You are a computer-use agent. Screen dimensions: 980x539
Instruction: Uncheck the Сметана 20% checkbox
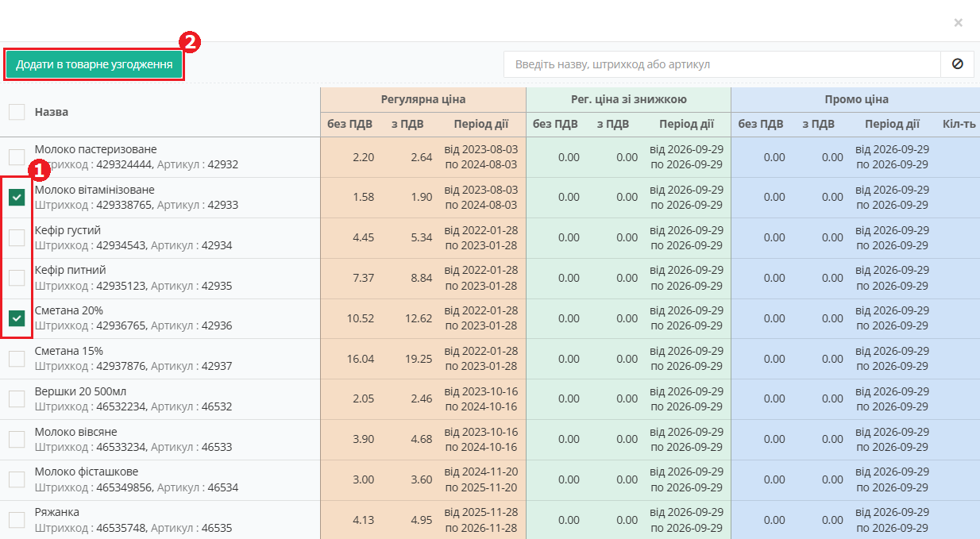17,318
